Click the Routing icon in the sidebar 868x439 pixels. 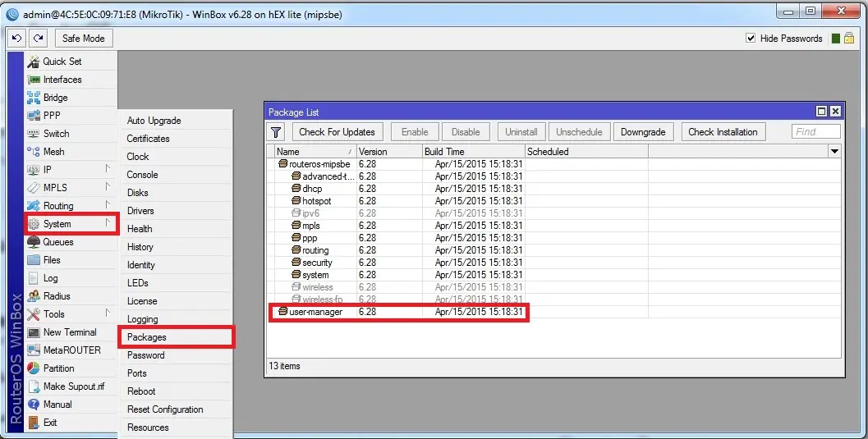34,206
